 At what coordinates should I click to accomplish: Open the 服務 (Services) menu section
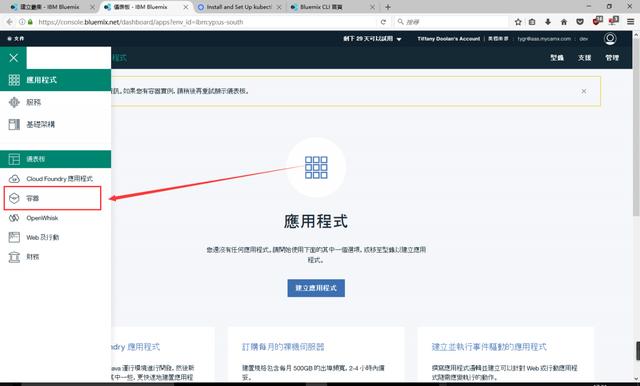pyautogui.click(x=56, y=102)
